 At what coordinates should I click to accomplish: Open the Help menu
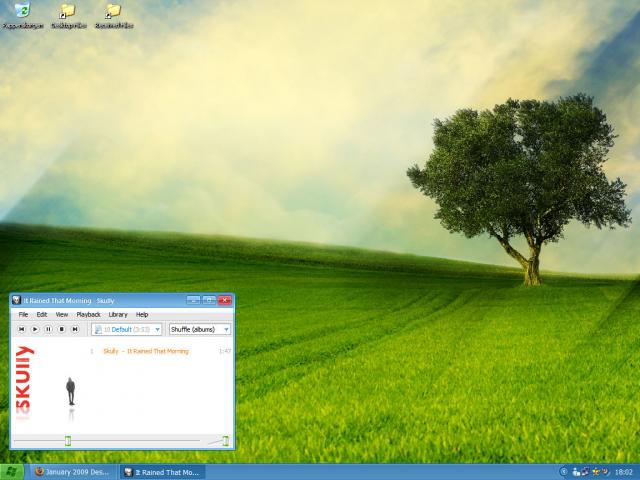click(142, 314)
